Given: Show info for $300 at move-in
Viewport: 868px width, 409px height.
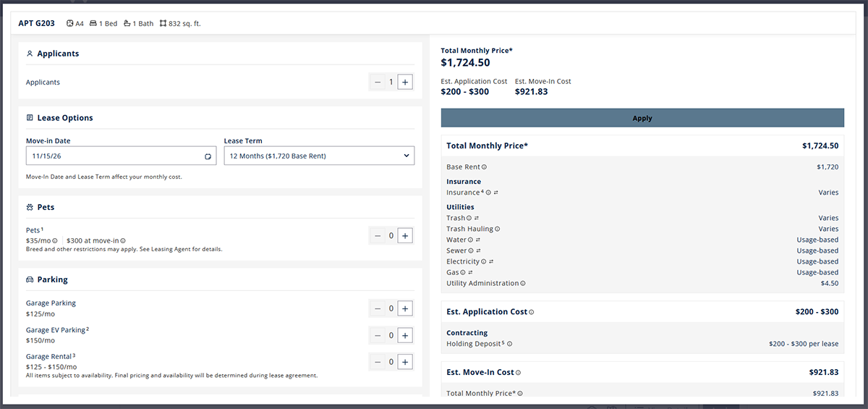Looking at the screenshot, I should pyautogui.click(x=123, y=240).
